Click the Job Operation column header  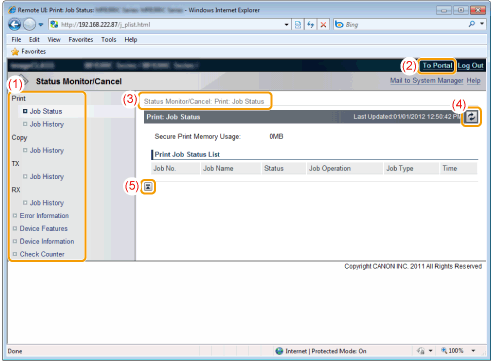[x=345, y=168]
